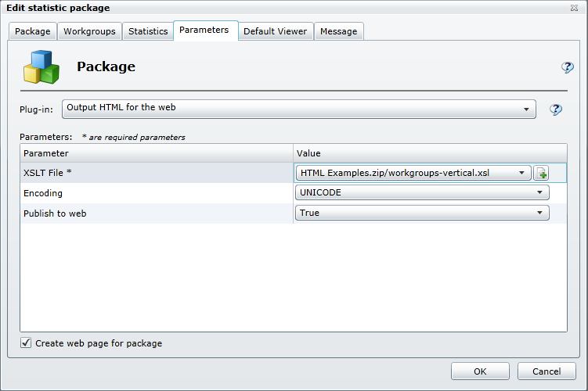Click the Cancel button
Viewport: 588px width, 391px height.
coord(547,371)
